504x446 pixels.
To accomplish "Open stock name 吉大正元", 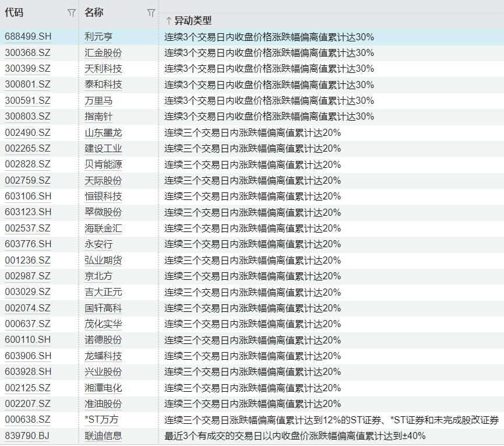I will (103, 292).
